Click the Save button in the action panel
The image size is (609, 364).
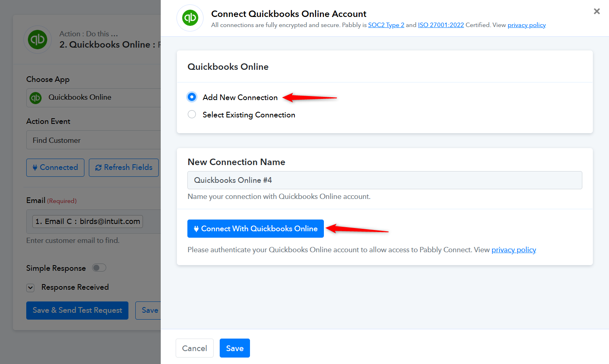[x=149, y=310]
